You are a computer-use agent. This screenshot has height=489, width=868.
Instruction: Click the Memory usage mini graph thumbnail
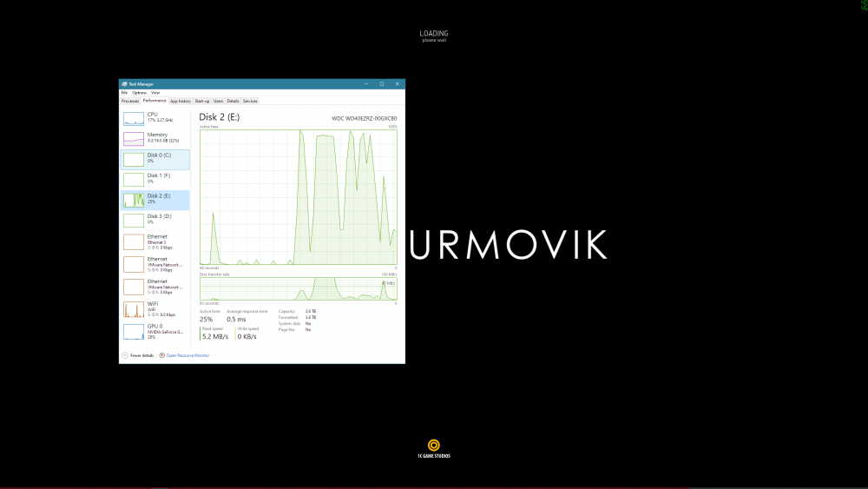pos(134,139)
